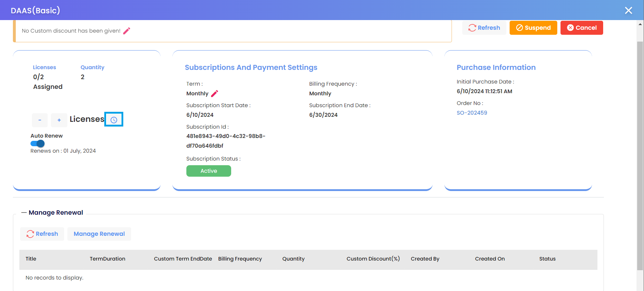Sort by Quantity column header

pos(293,259)
